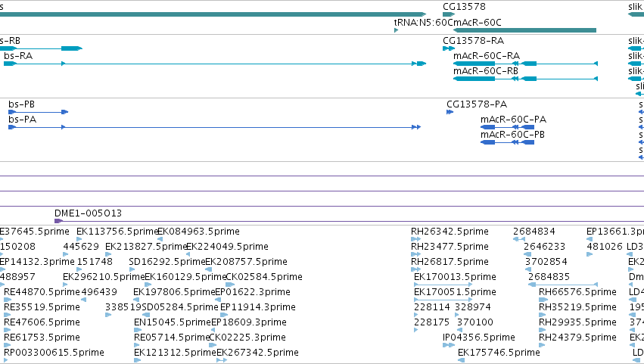The image size is (644, 364).
Task: Click EST EK160129.5prime
Action: pos(185,277)
